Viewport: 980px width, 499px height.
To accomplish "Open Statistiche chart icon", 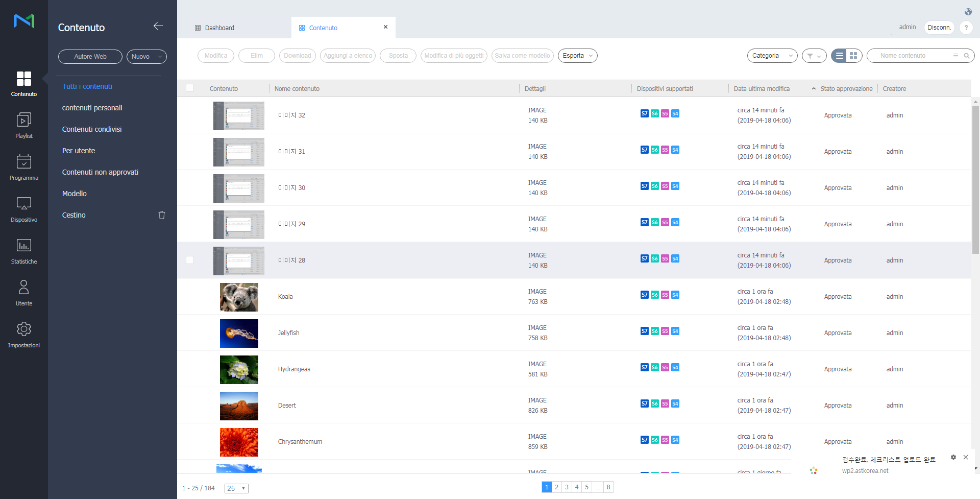I will tap(23, 251).
